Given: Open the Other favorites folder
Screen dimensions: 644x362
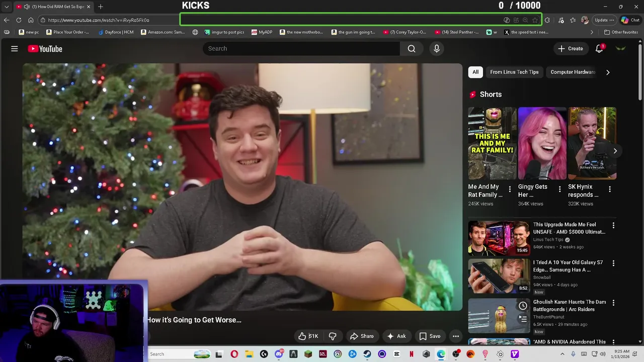Looking at the screenshot, I should coord(621,32).
